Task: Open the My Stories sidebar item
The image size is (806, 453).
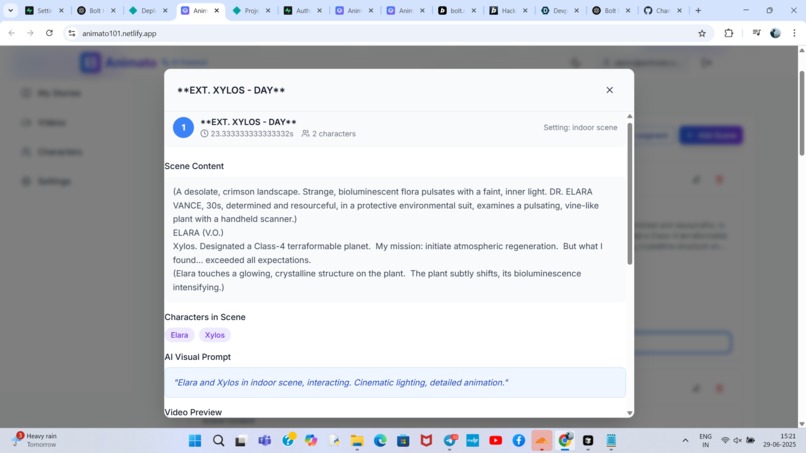Action: click(51, 93)
